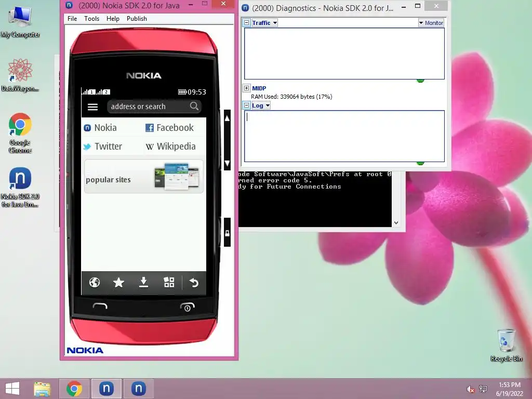This screenshot has height=399, width=532.
Task: Open the Monitor dropdown in Diagnostics
Action: pyautogui.click(x=431, y=23)
